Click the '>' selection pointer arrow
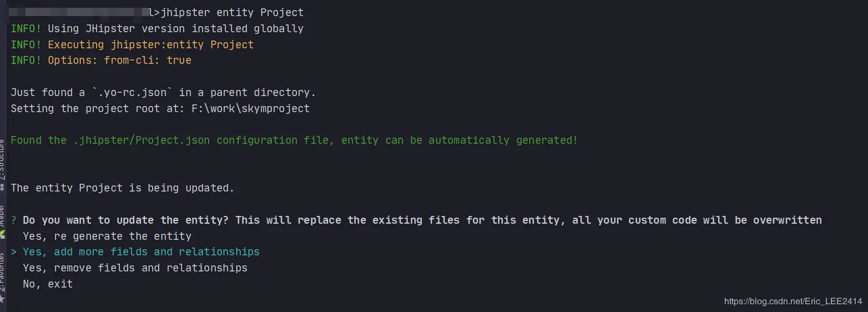Viewport: 868px width, 312px height. [x=14, y=252]
